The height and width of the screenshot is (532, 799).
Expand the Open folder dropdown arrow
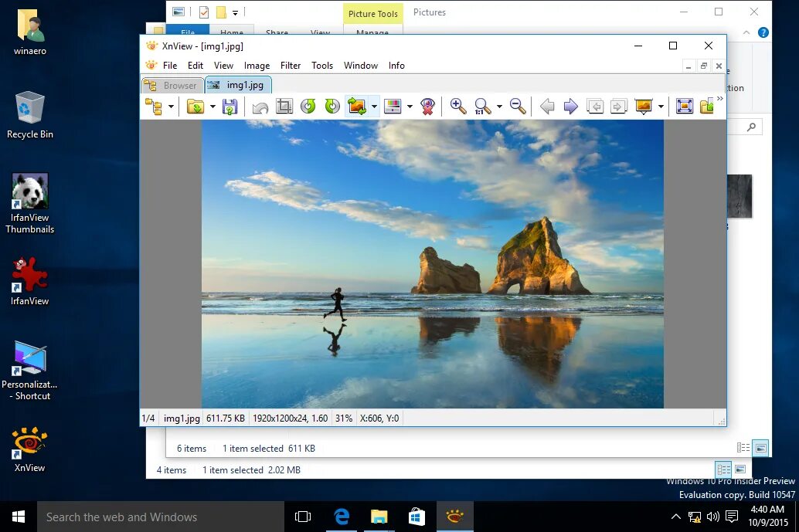pos(212,107)
